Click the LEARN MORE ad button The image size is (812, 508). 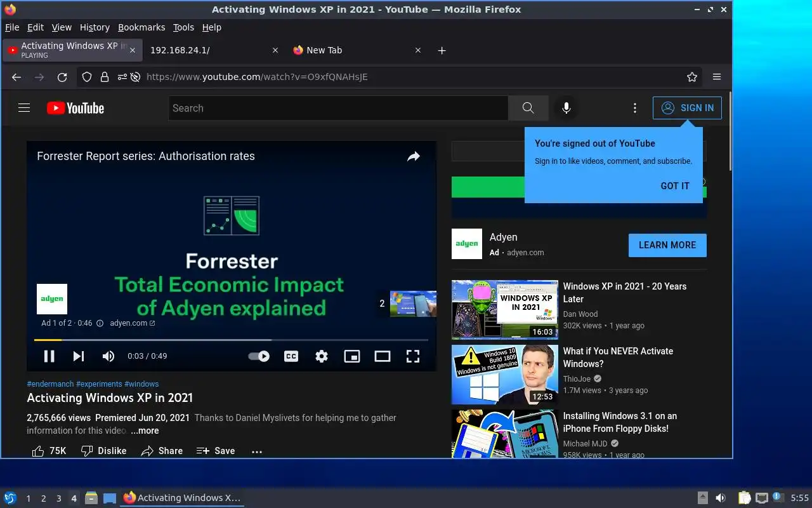pyautogui.click(x=667, y=245)
